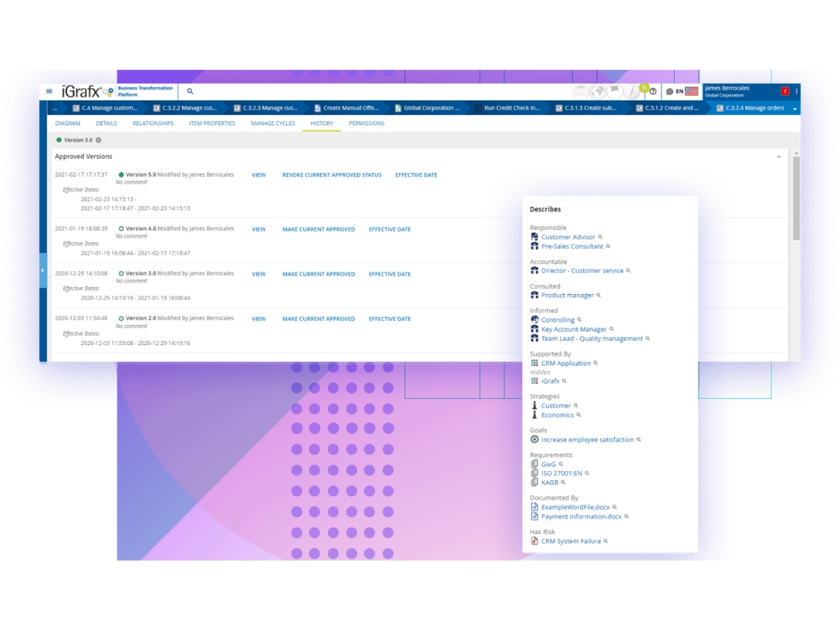This screenshot has height=630, width=840.
Task: Open C.3.2.4 Manage orders breadcrumb
Action: point(750,108)
